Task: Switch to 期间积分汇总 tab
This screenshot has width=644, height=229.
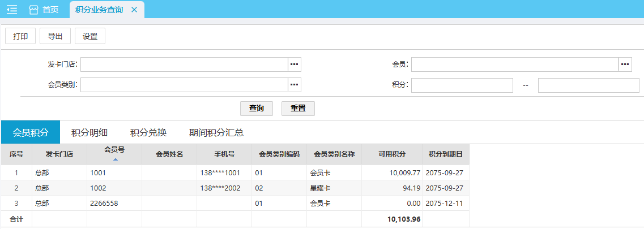Action: 216,132
